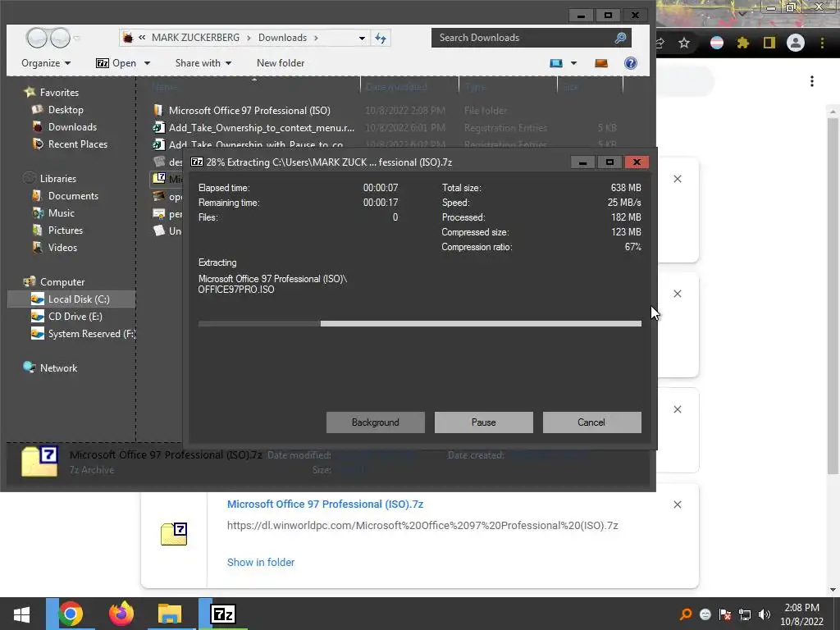
Task: Open Pictures library
Action: tap(66, 231)
